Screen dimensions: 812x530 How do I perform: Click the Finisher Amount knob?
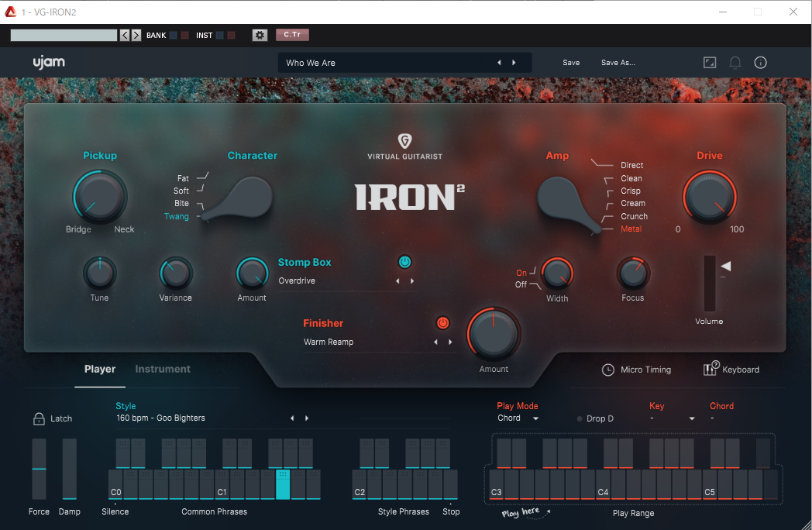pos(494,334)
